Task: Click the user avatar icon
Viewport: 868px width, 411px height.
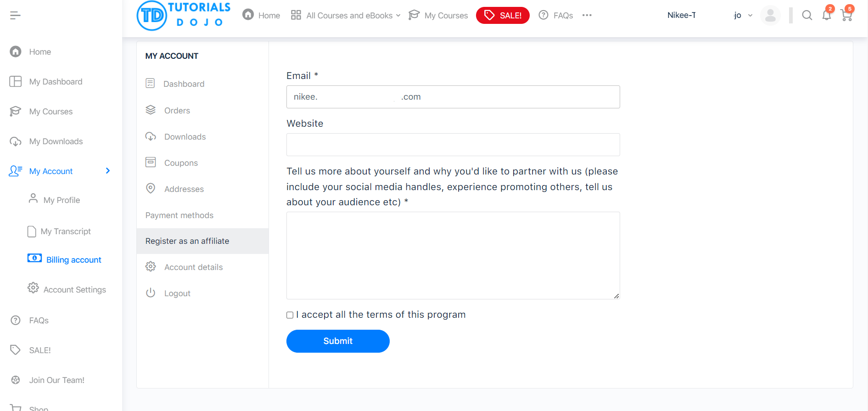Action: (770, 16)
